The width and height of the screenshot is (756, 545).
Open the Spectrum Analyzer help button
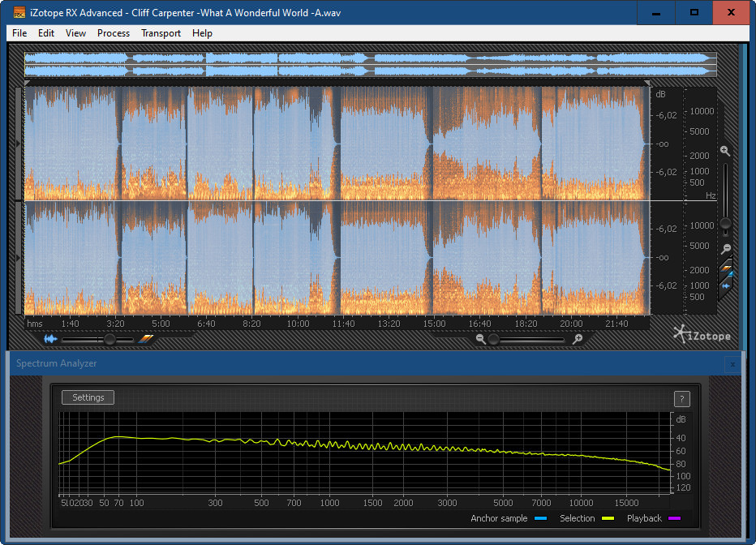coord(682,398)
